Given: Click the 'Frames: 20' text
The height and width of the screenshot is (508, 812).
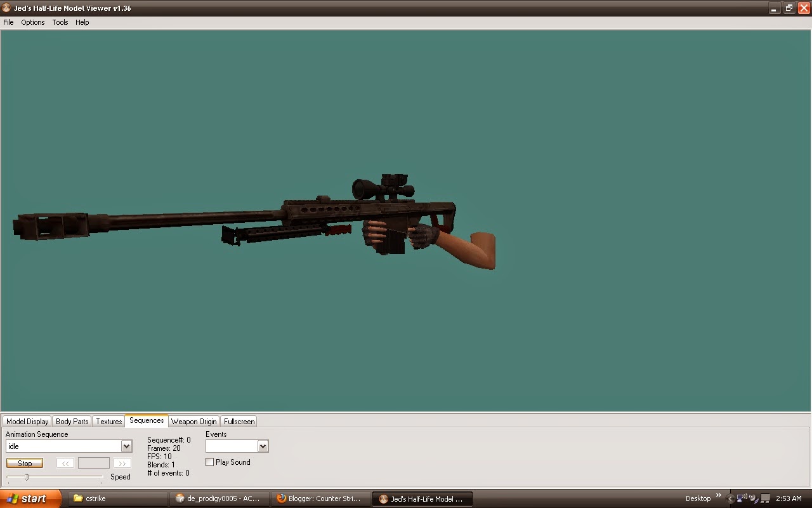Looking at the screenshot, I should (164, 448).
